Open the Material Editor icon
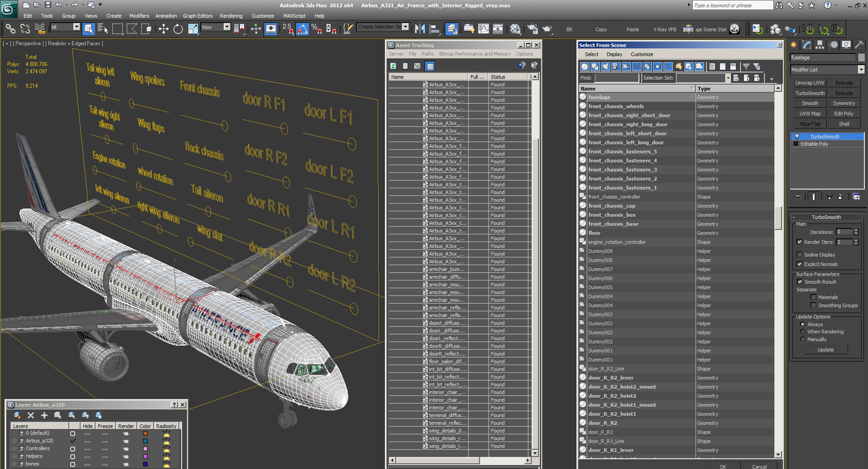This screenshot has height=469, width=868. 515,28
